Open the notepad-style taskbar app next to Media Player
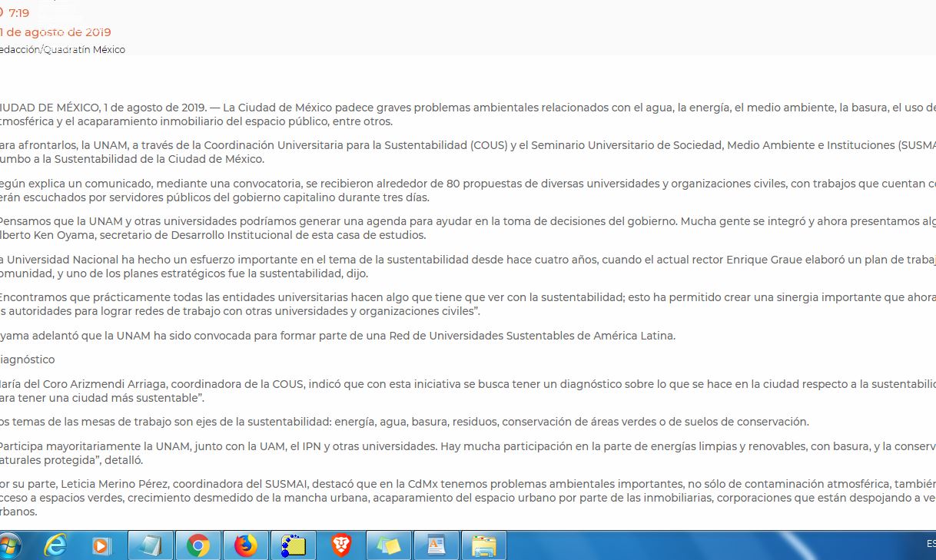 point(151,546)
